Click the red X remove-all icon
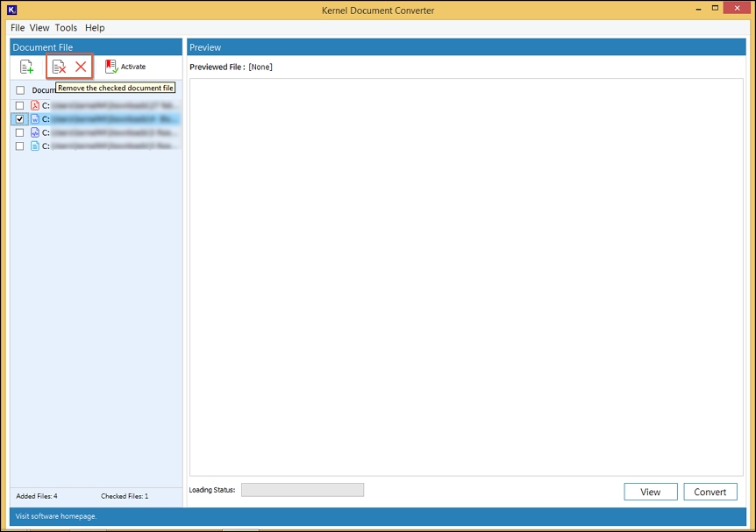 [x=81, y=67]
